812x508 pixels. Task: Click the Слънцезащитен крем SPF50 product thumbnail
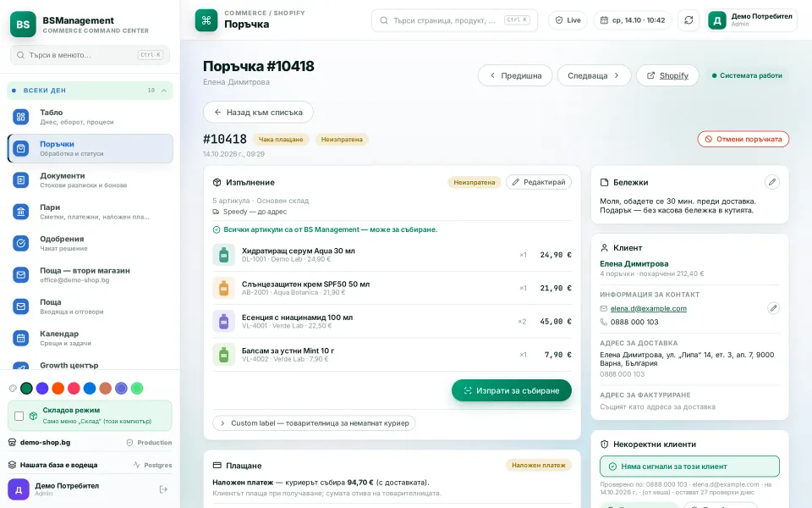coord(223,288)
